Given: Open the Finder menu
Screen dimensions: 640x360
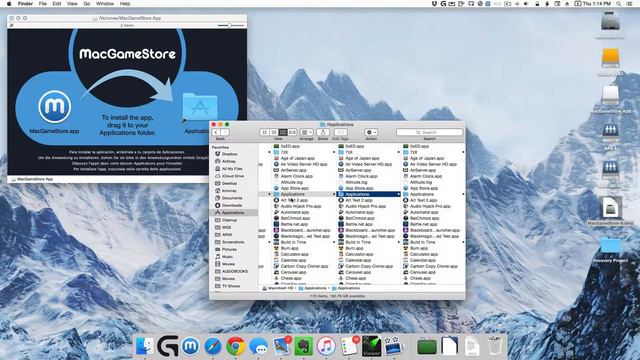Looking at the screenshot, I should click(x=25, y=4).
